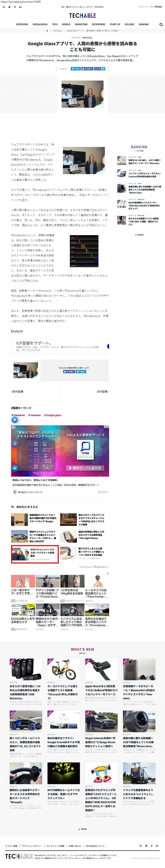Click the Follow button in the Techable box

[x=81, y=372]
